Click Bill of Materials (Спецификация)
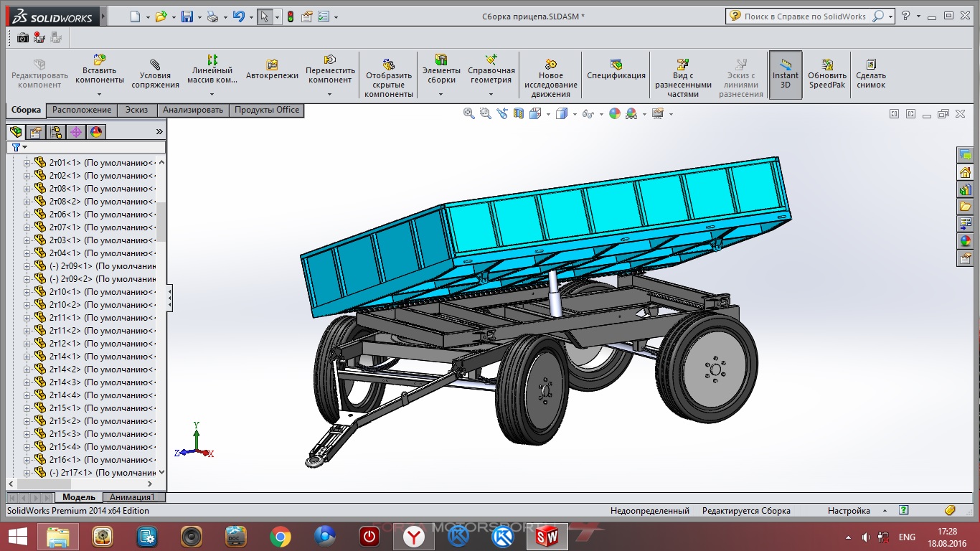 coord(616,70)
